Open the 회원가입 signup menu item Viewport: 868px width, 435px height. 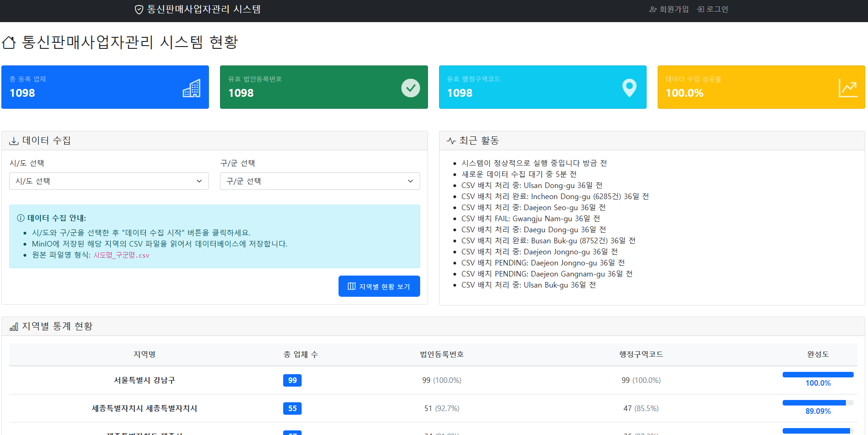tap(669, 9)
